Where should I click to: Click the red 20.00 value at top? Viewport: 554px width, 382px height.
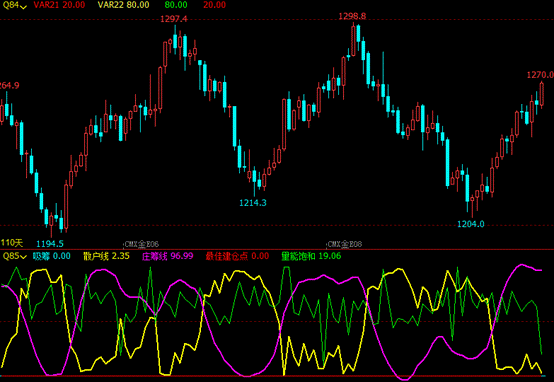[x=214, y=5]
